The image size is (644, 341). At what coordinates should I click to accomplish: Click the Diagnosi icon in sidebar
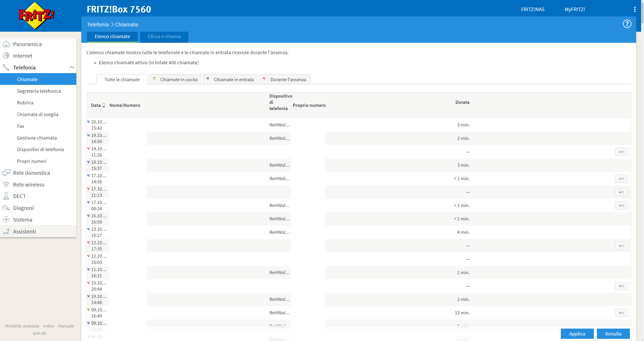(6, 208)
